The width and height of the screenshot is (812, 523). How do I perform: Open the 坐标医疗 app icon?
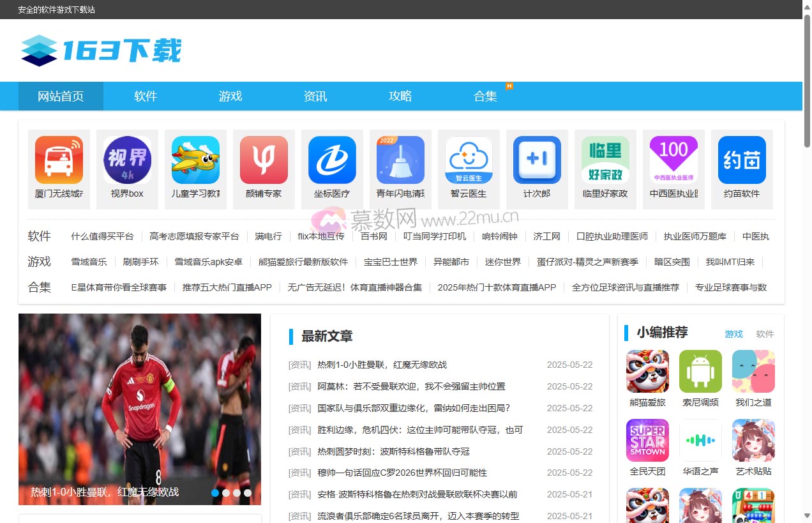(x=332, y=160)
